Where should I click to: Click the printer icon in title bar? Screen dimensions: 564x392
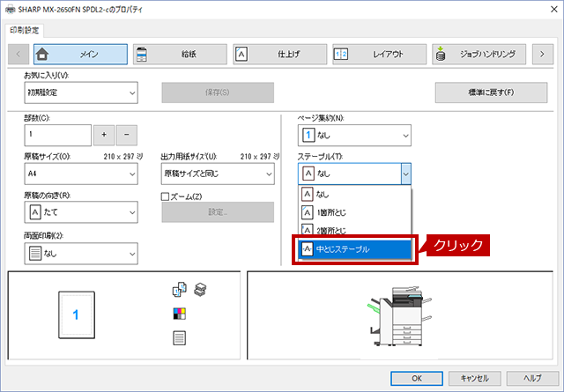click(x=10, y=10)
